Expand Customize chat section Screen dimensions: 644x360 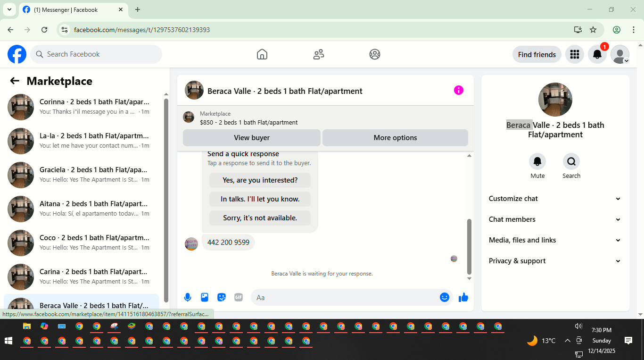tap(555, 199)
